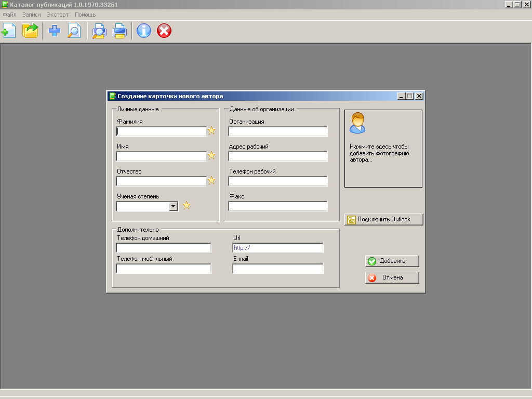This screenshot has width=532, height=399.
Task: Click the document search magnifier icon
Action: (74, 31)
